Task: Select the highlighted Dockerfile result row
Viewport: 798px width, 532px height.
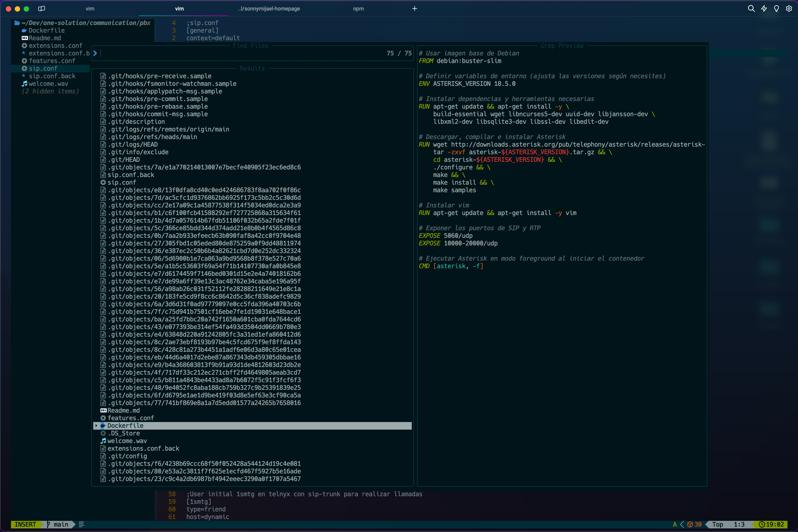Action: point(252,425)
